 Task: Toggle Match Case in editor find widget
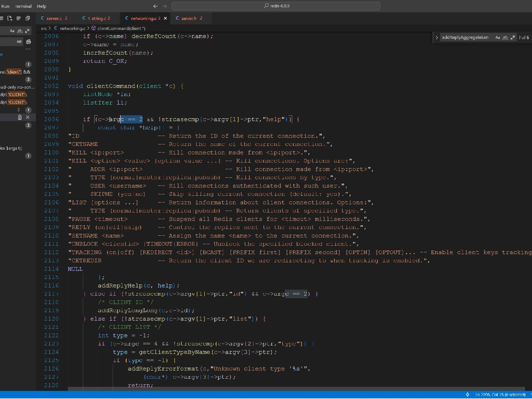pos(498,37)
